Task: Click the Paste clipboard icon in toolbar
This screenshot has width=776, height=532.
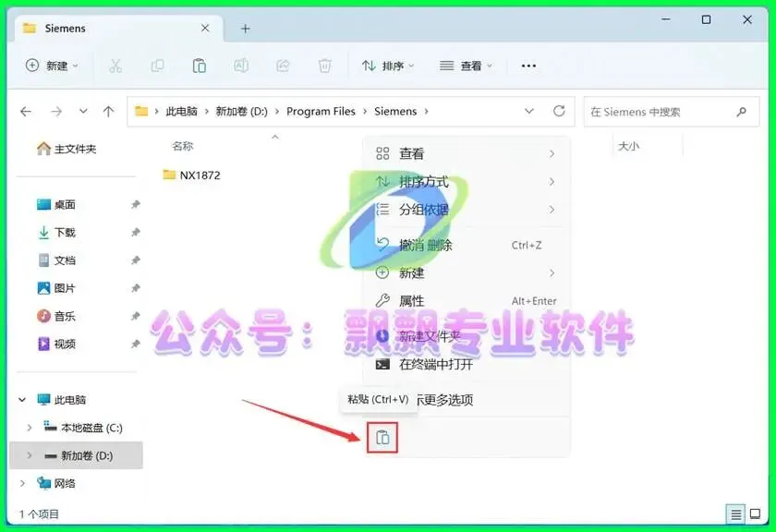Action: 199,66
